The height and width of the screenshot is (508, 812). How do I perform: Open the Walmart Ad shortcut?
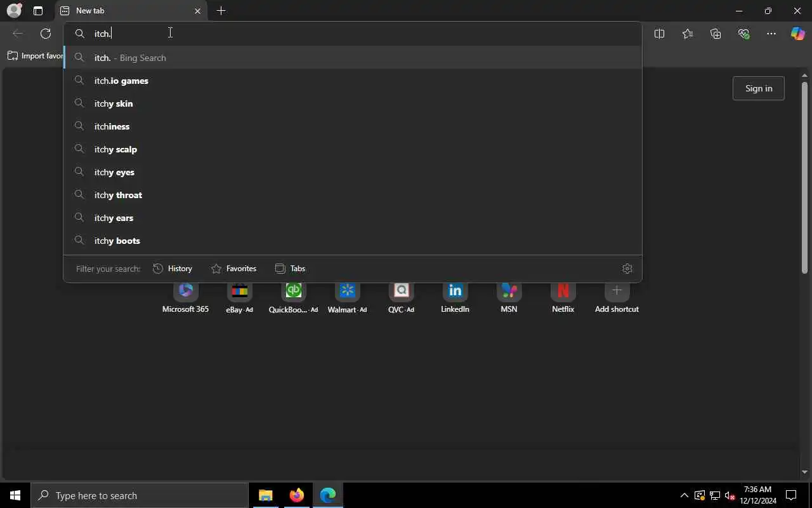pyautogui.click(x=347, y=297)
